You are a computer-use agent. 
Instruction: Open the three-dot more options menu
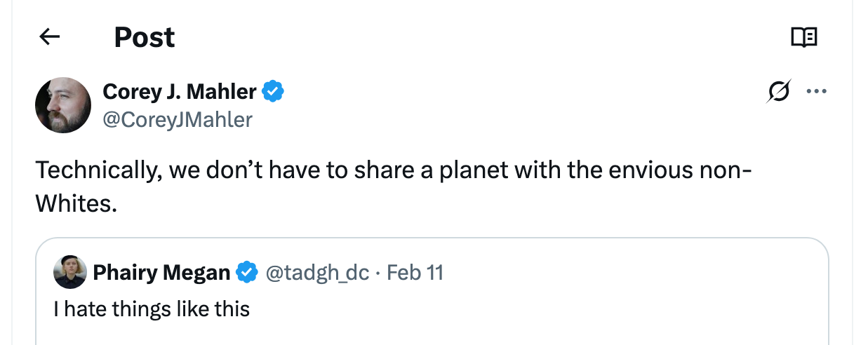click(816, 91)
